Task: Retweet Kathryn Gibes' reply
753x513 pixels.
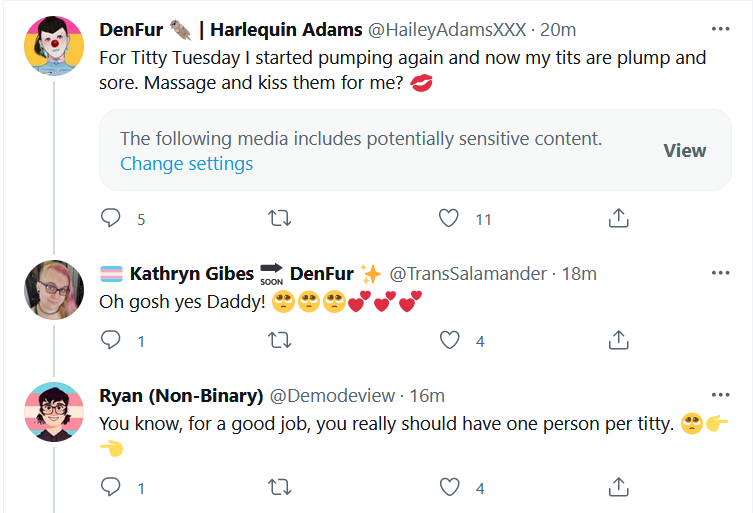Action: pos(279,340)
